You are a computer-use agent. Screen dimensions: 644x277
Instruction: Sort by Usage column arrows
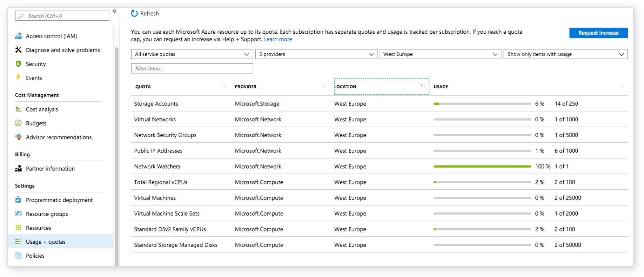622,86
